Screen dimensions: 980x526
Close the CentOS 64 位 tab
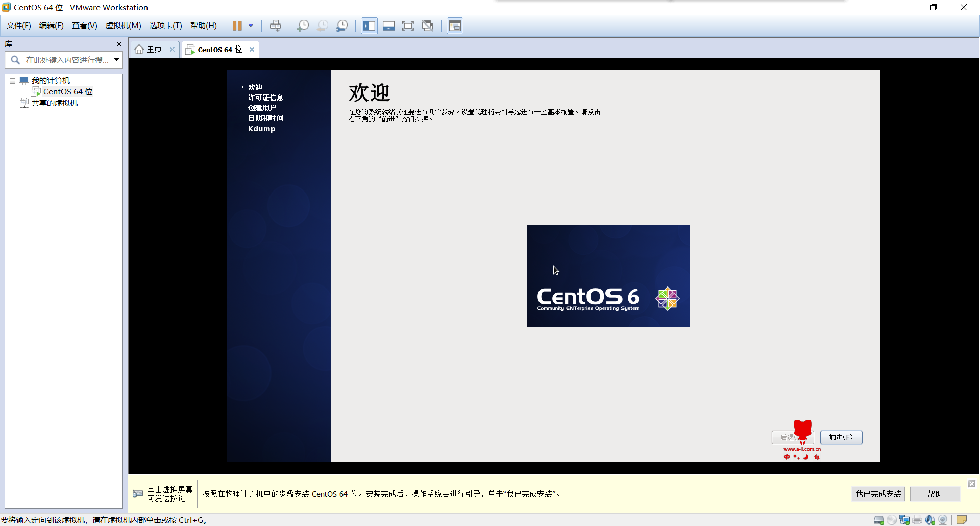tap(252, 50)
